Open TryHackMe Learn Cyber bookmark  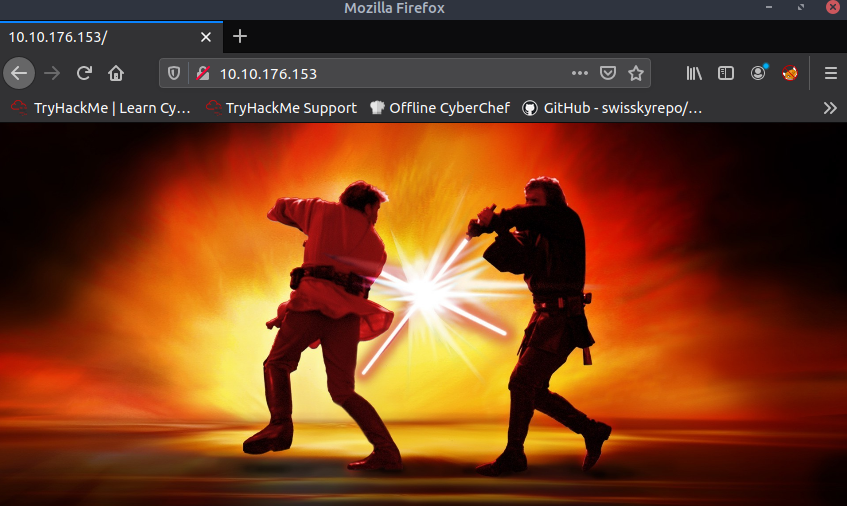[101, 108]
